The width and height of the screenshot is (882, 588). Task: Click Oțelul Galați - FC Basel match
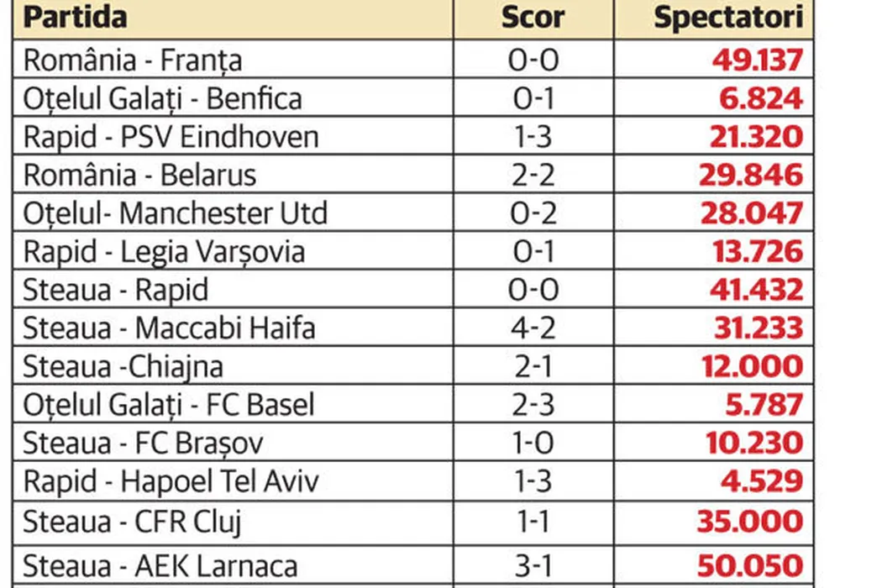click(168, 405)
